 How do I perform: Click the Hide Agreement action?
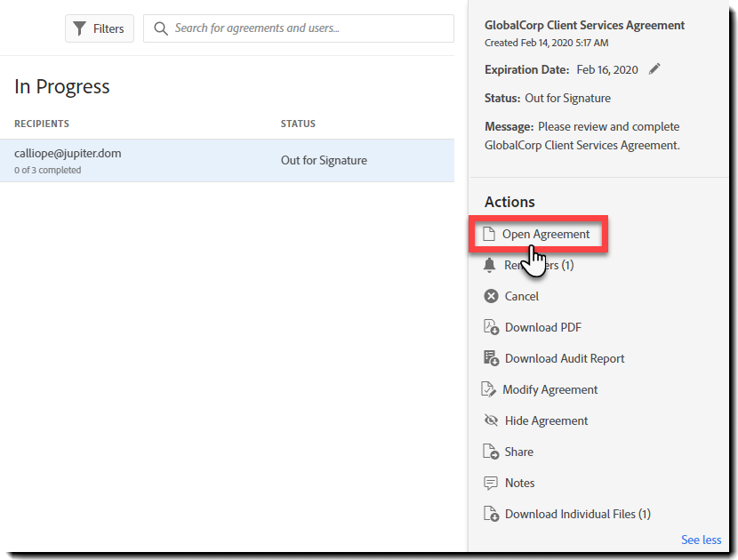coord(546,420)
